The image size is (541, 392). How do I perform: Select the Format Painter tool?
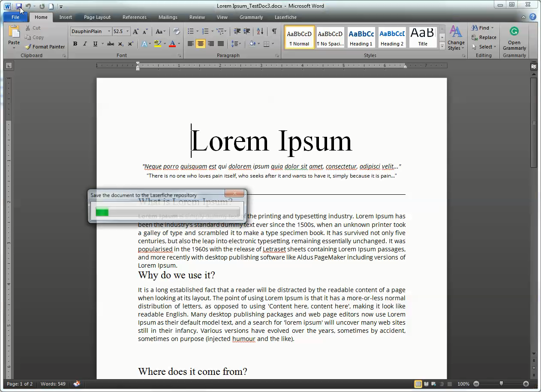pos(45,47)
